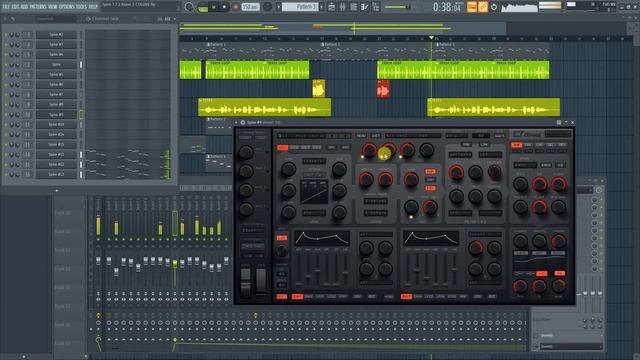Click the playlist overview scrollbar above the timeline
This screenshot has height=360, width=640.
(x=343, y=28)
